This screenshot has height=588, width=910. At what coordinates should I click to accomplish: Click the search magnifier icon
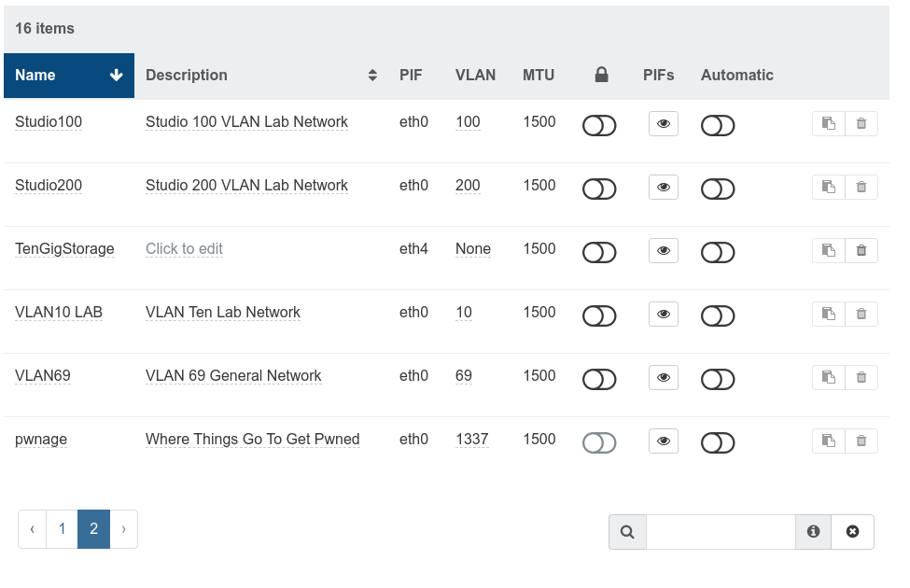click(x=627, y=532)
